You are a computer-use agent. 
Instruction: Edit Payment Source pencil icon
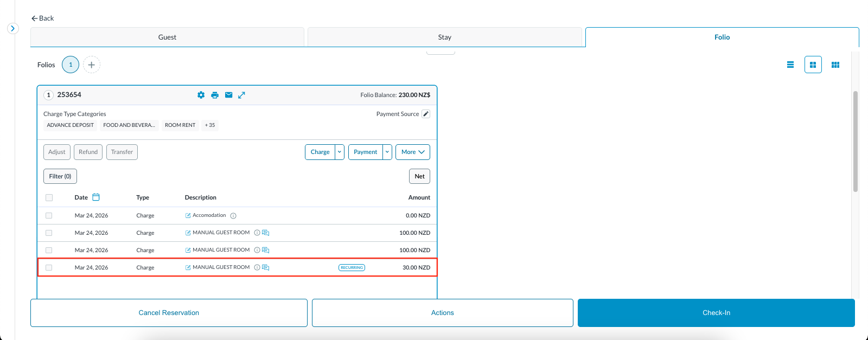[426, 114]
